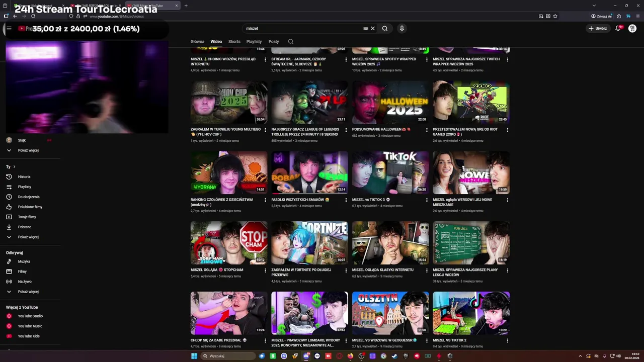Open the browser extensions icon
This screenshot has width=644, height=362.
[x=619, y=16]
